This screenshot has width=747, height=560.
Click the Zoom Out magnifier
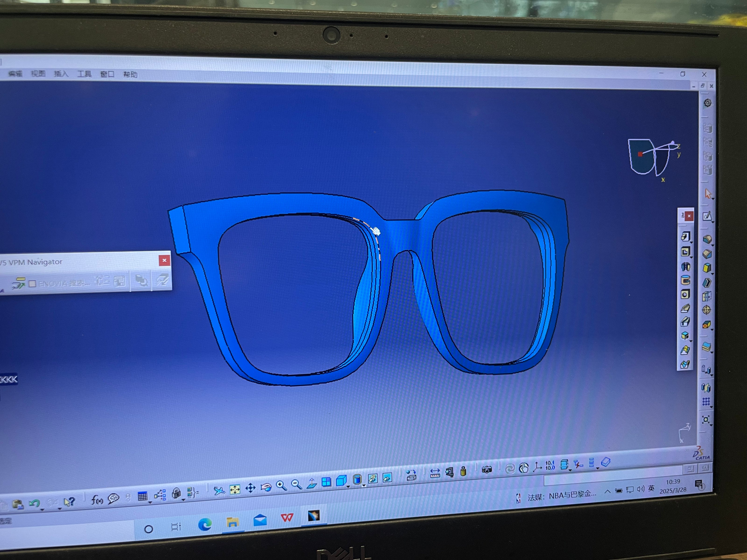coord(296,485)
